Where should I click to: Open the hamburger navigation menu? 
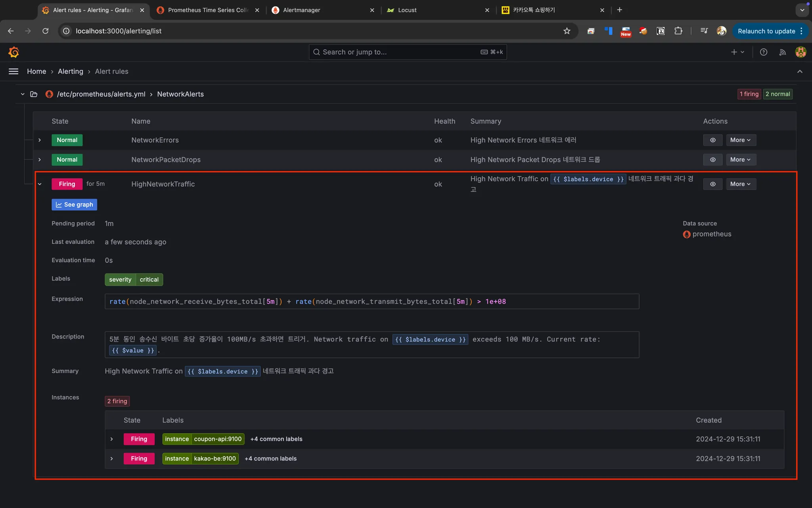pos(13,71)
